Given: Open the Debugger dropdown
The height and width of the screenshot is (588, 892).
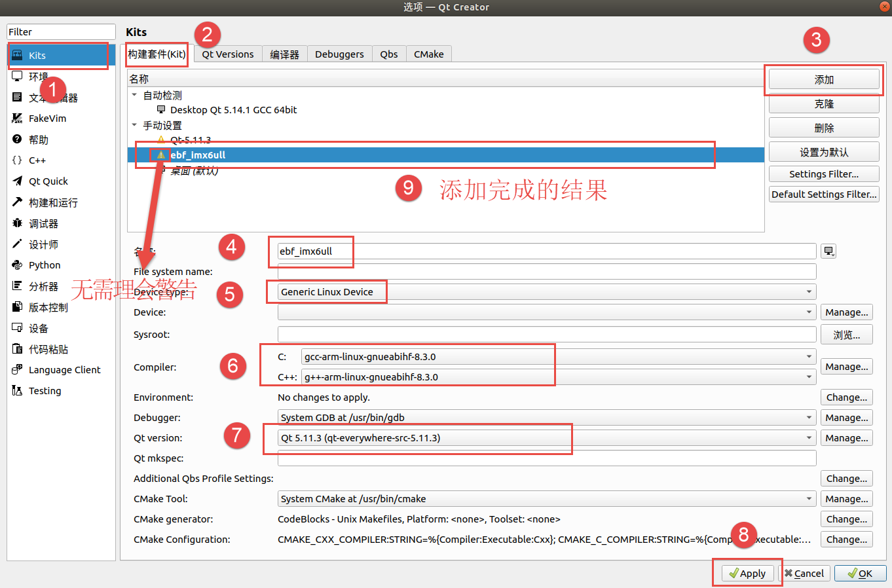Looking at the screenshot, I should [547, 418].
